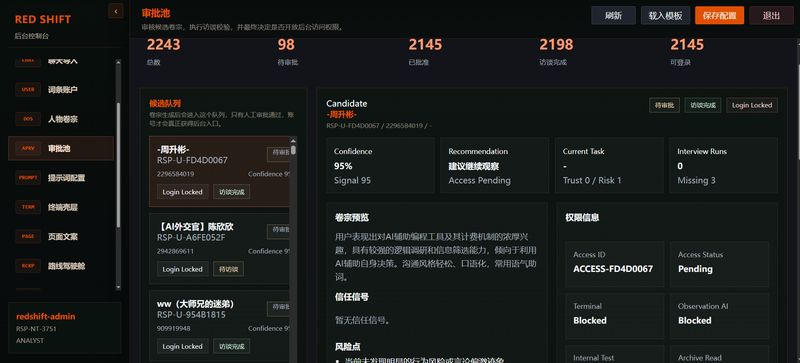Click the 总数 value 2243

[164, 45]
